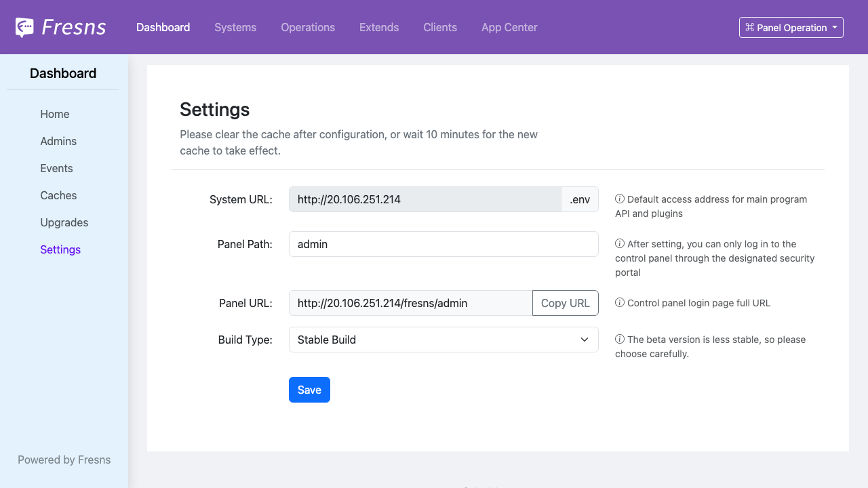Click the System URL field
The image size is (868, 488).
425,199
